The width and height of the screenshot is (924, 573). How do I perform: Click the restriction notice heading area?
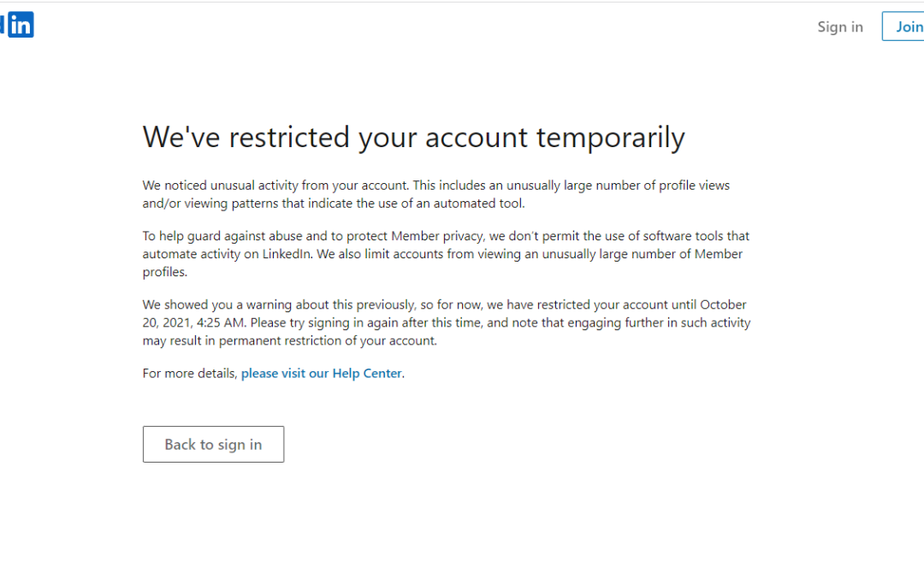(413, 137)
